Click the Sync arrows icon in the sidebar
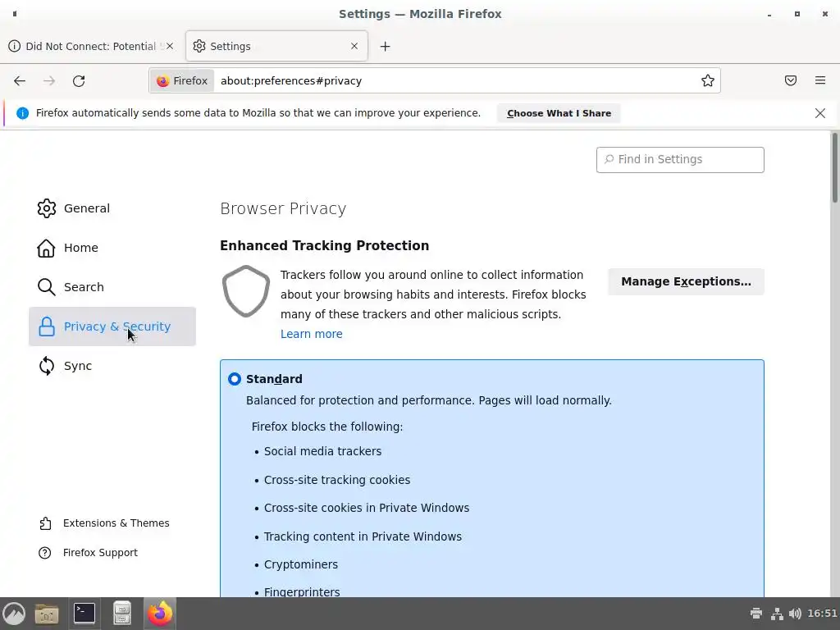This screenshot has width=840, height=630. [47, 366]
